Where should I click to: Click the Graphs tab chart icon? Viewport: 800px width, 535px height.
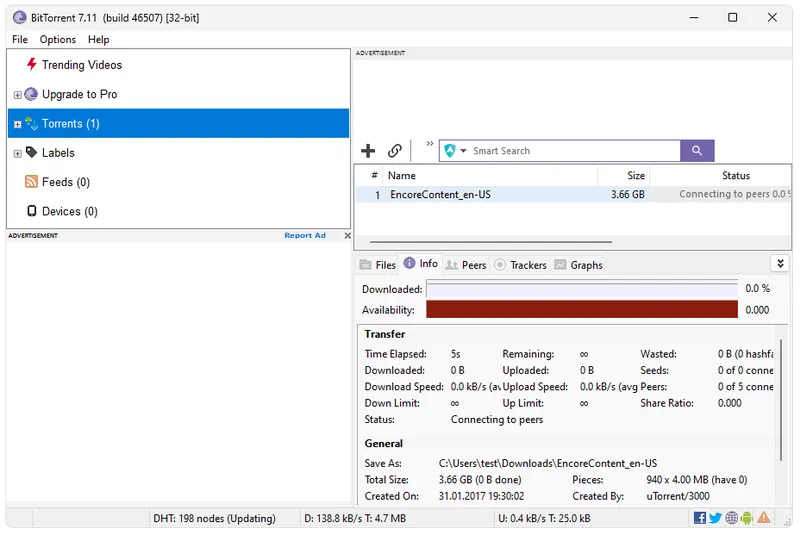tap(560, 265)
